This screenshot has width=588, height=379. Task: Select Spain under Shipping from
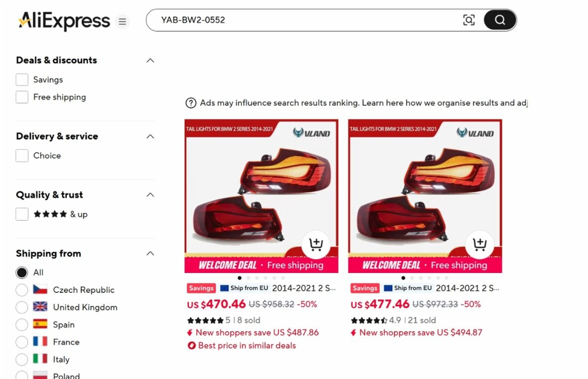22,324
